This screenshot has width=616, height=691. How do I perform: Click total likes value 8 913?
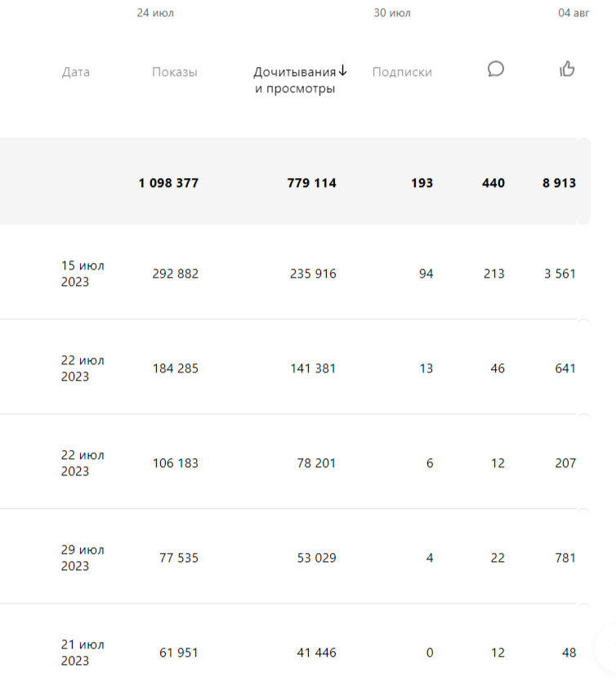point(559,183)
